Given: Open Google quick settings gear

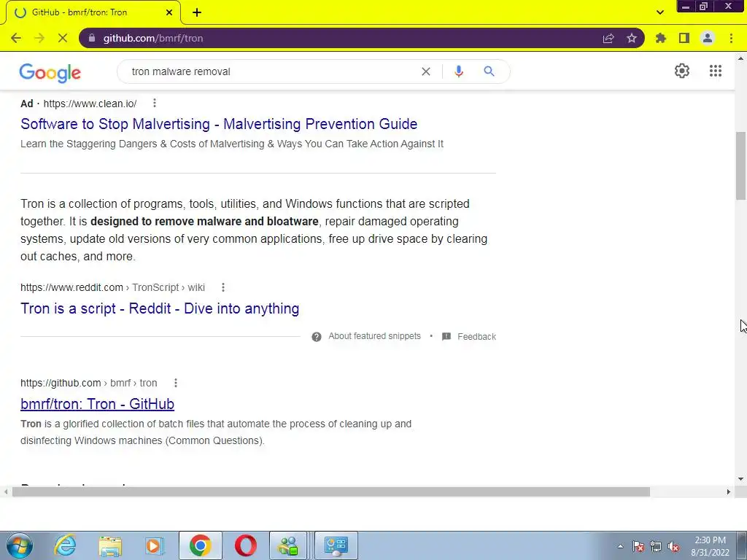Looking at the screenshot, I should (x=682, y=71).
